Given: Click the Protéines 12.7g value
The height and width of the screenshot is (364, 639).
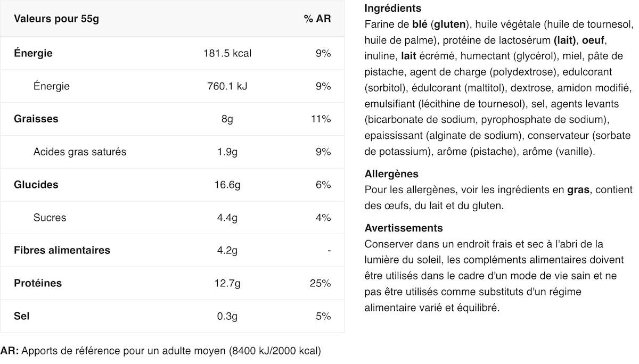Looking at the screenshot, I should click(x=227, y=283).
